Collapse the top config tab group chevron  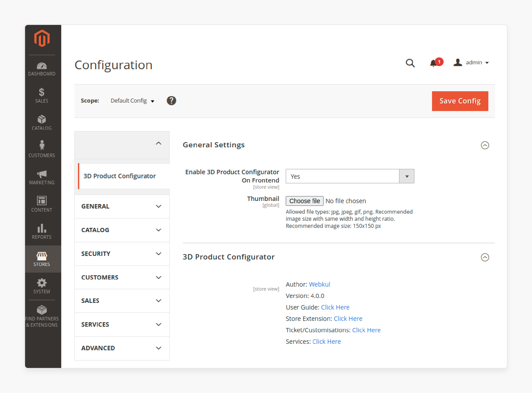(159, 143)
